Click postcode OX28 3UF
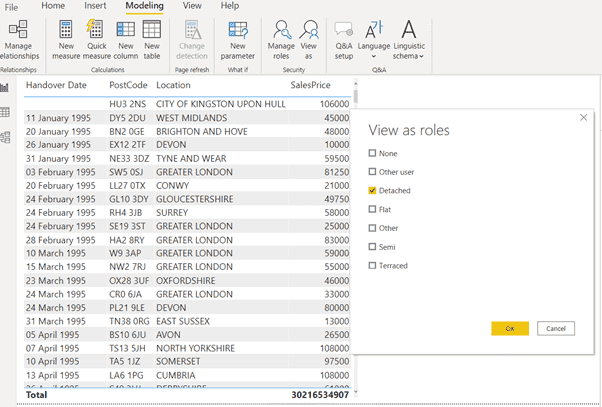This screenshot has width=602, height=407. tap(129, 281)
